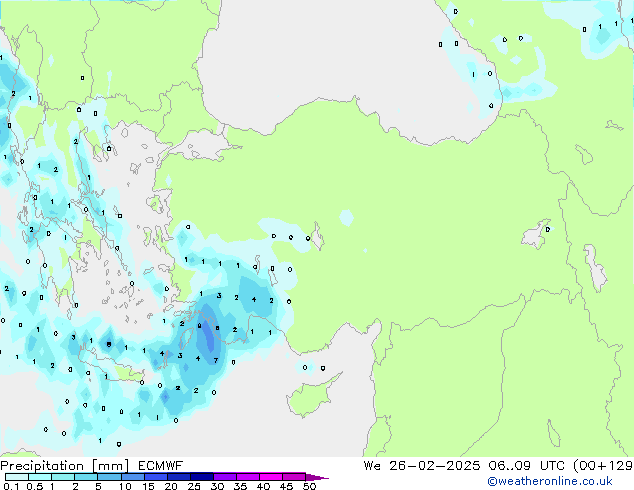634x490 pixels.
Task: Click the 0.1–0.5 mm legend color swatch
Action: tap(17, 477)
